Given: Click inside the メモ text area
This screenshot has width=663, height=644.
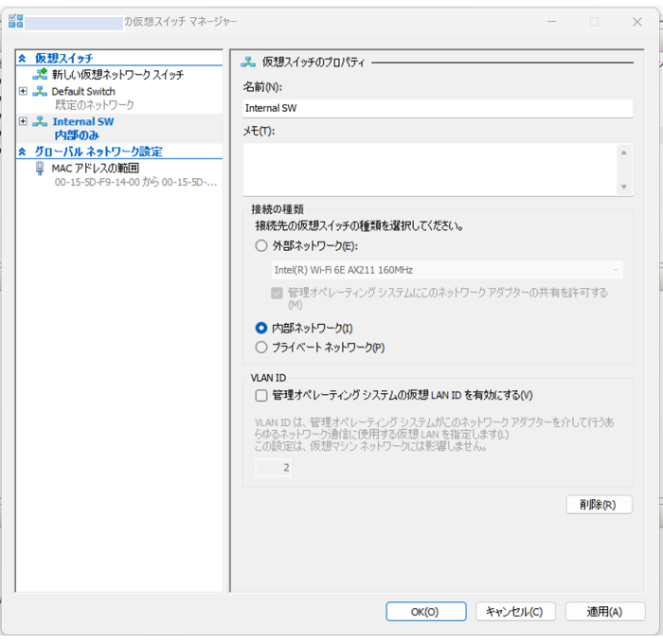Looking at the screenshot, I should pyautogui.click(x=430, y=170).
